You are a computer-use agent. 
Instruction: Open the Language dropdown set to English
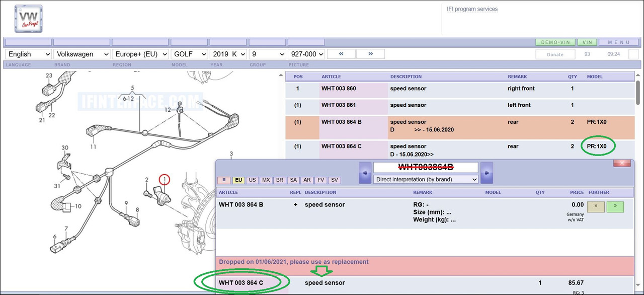click(28, 54)
